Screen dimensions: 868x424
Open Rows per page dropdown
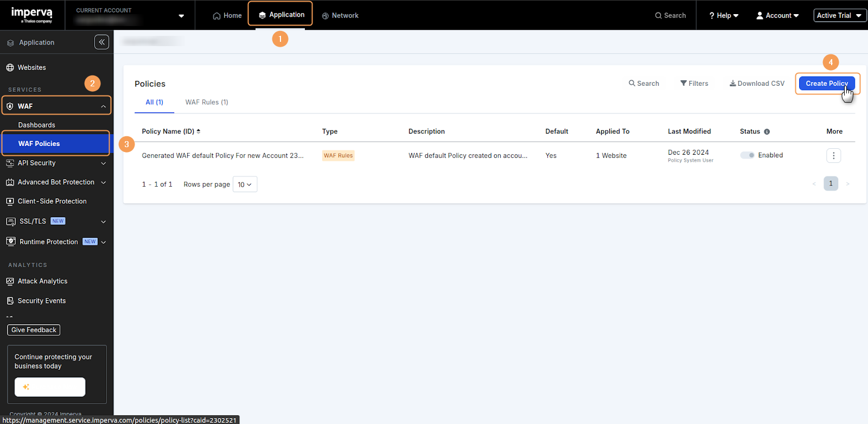point(245,185)
